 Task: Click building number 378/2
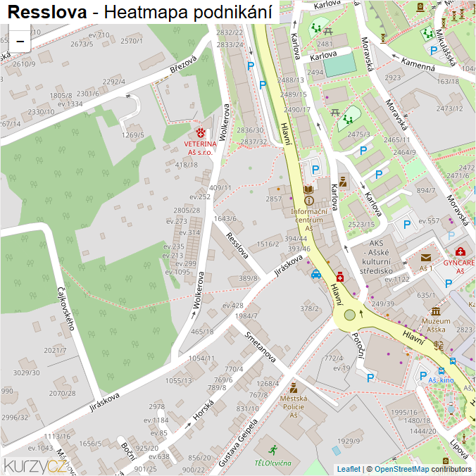coord(309,308)
